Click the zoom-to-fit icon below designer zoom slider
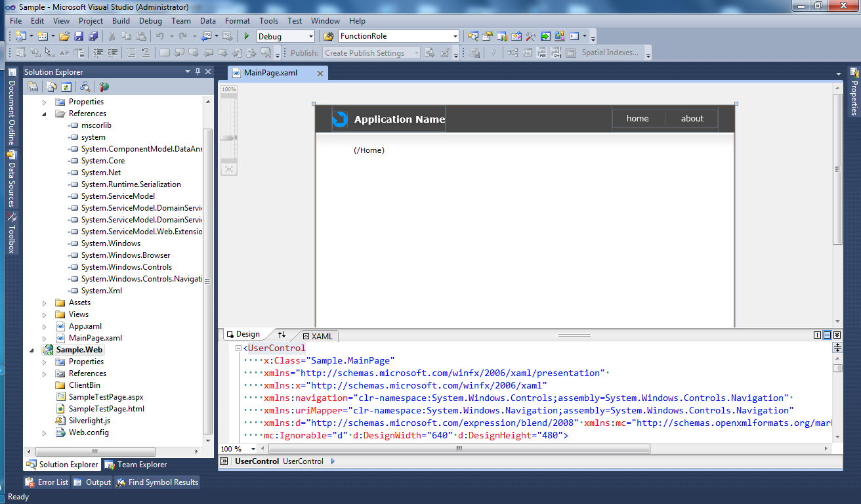The image size is (861, 504). pos(228,169)
